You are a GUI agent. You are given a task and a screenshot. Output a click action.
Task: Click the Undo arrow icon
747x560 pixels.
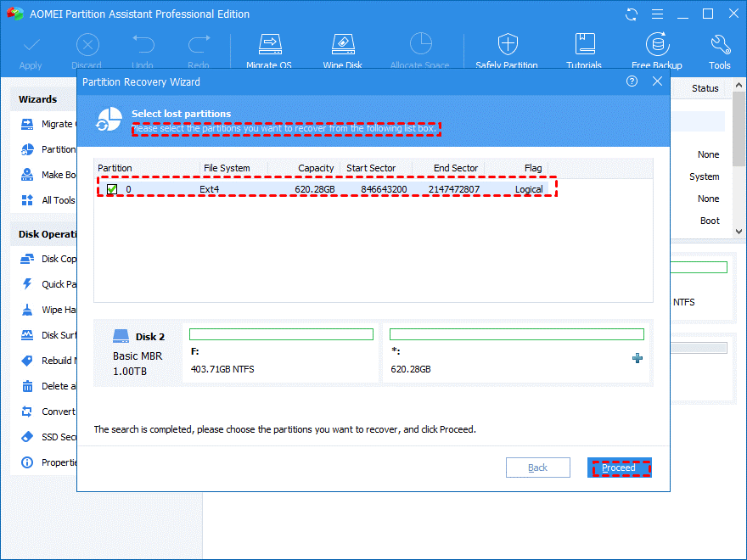[143, 44]
